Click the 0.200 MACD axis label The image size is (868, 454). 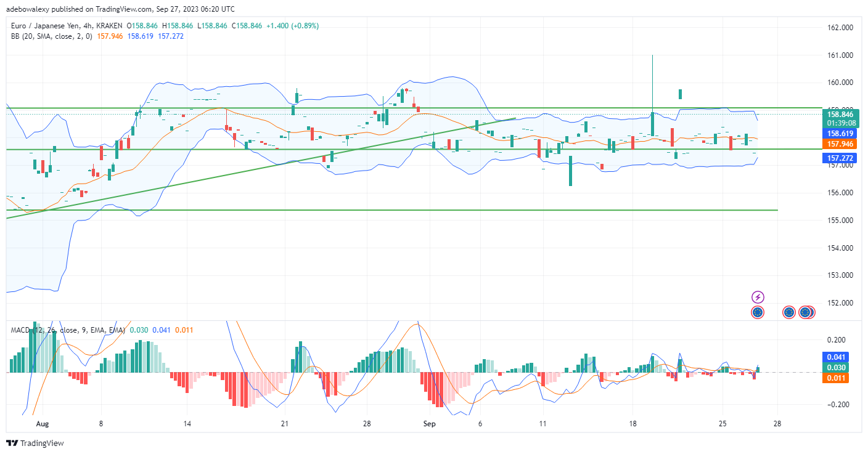tap(837, 340)
